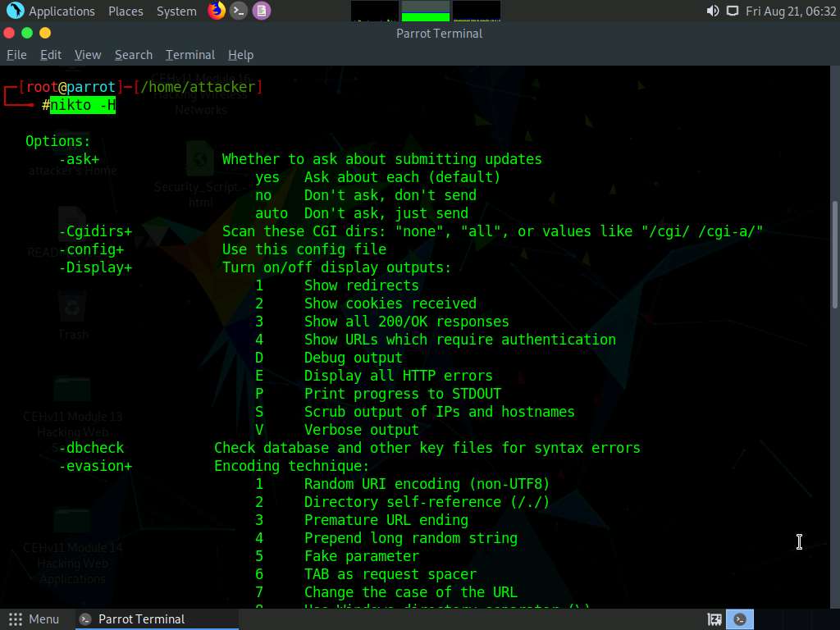
Task: Click '/home/attacker' path in prompt
Action: click(x=199, y=87)
